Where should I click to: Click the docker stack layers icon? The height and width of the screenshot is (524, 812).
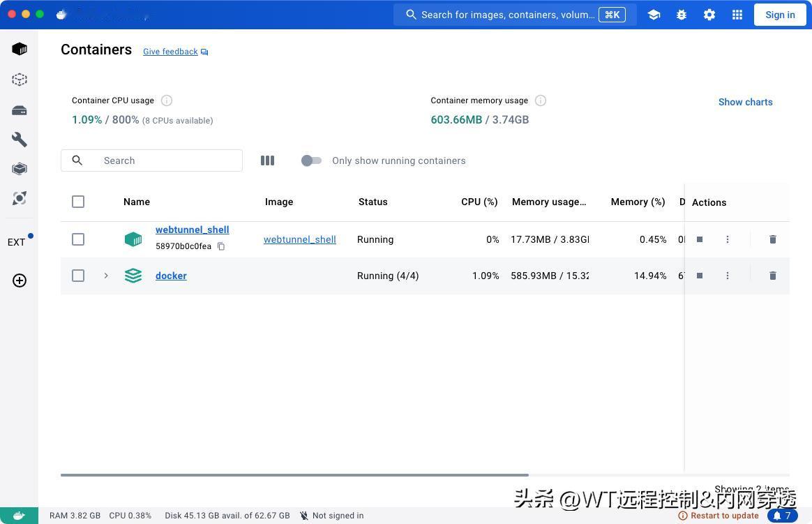133,276
